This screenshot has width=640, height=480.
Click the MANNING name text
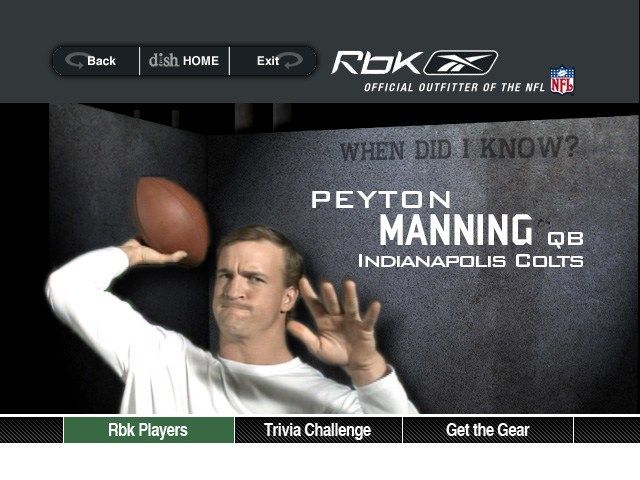pyautogui.click(x=456, y=230)
